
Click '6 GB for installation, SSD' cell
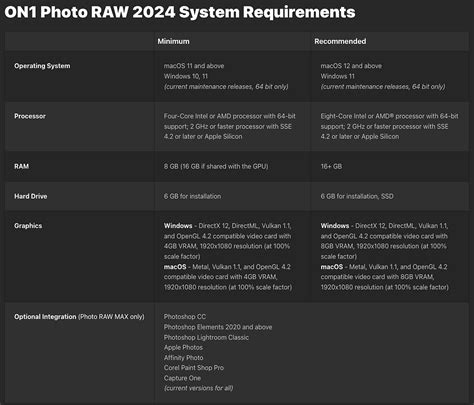[357, 196]
